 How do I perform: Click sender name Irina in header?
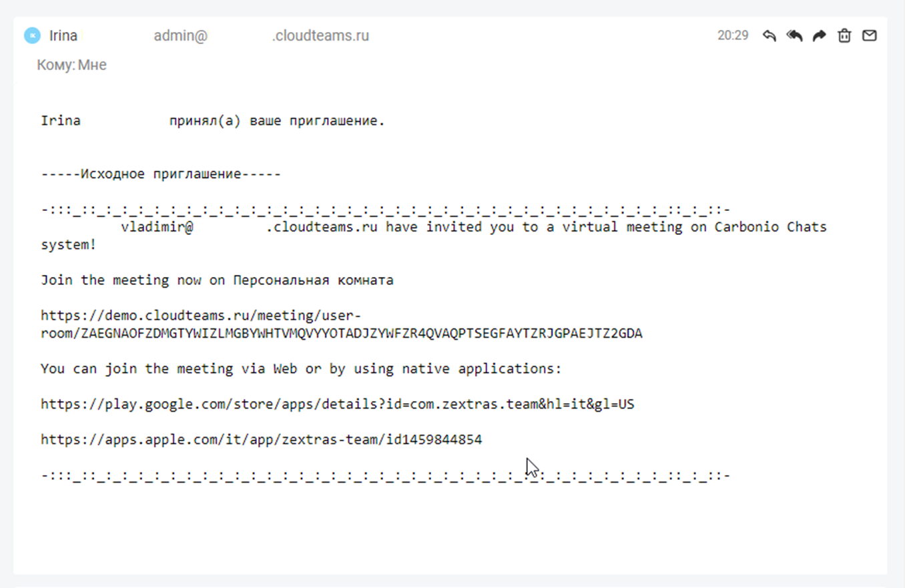coord(63,35)
